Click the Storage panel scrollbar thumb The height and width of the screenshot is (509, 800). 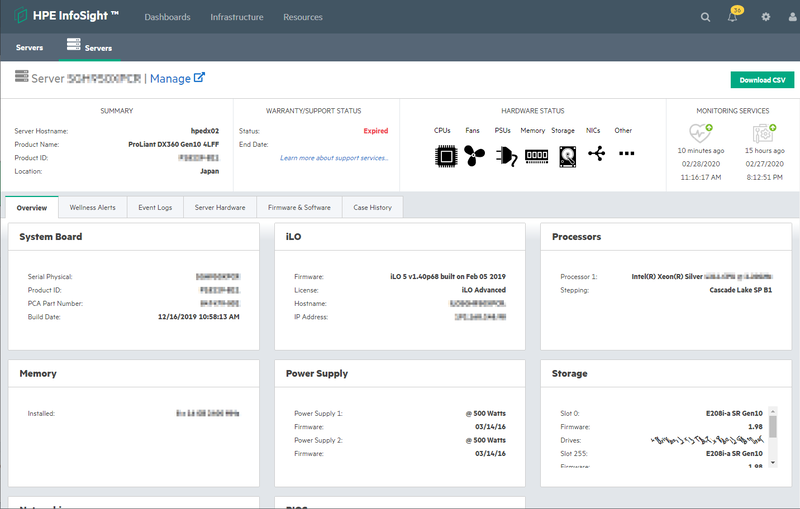click(773, 426)
